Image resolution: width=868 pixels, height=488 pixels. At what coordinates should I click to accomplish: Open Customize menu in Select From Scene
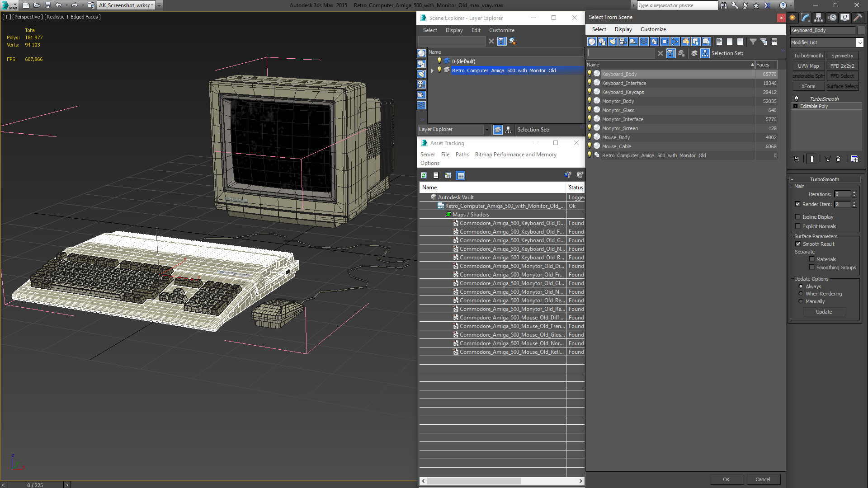[653, 29]
